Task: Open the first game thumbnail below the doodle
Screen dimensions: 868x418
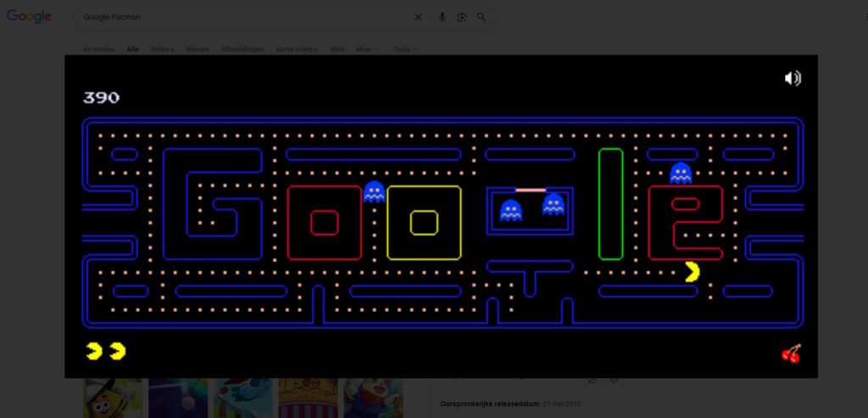Action: pos(113,398)
